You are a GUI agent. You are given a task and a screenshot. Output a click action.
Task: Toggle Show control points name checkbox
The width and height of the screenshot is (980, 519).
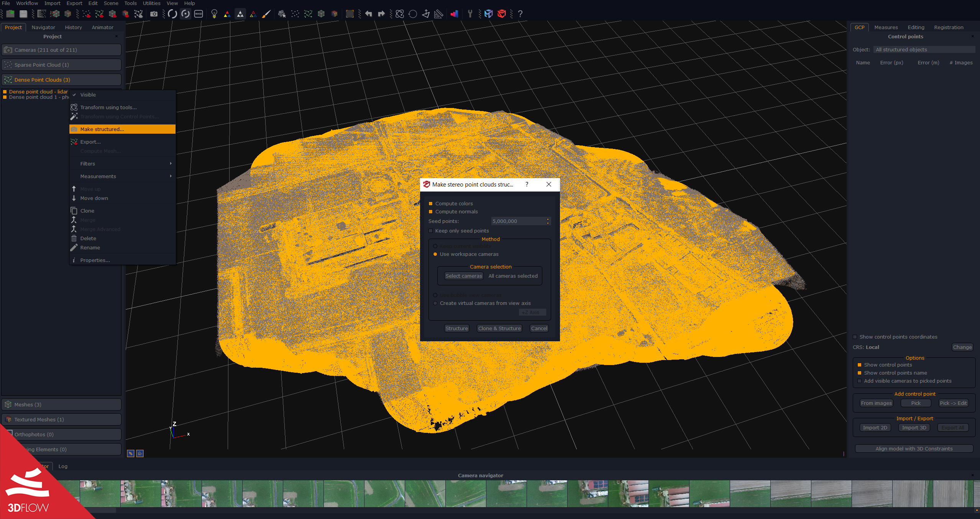[x=859, y=373]
